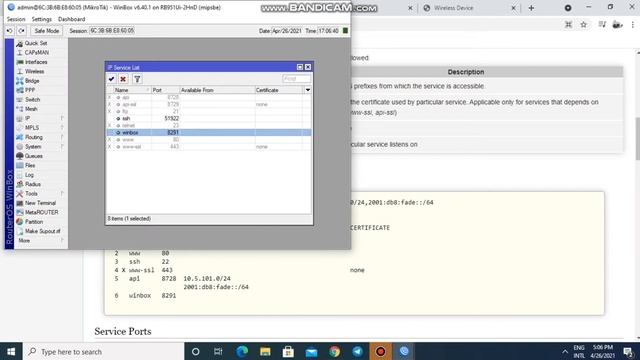Open the Queues section

coord(33,156)
